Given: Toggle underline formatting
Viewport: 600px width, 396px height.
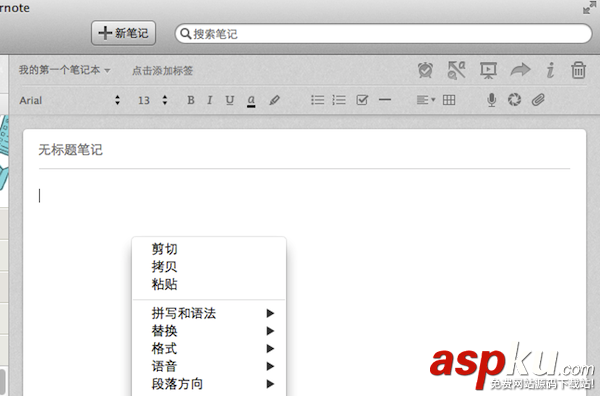Looking at the screenshot, I should [x=230, y=100].
